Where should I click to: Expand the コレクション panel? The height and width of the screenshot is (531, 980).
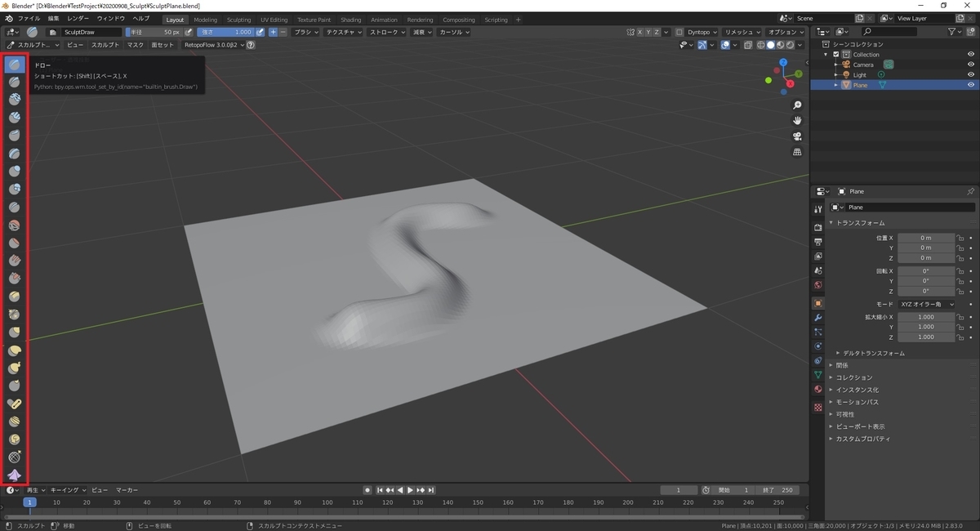pyautogui.click(x=853, y=377)
